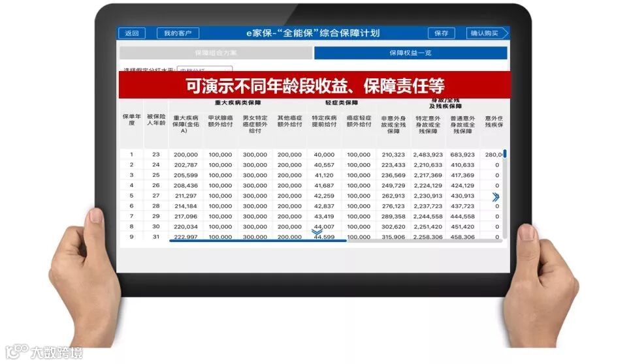Click the cell with value 202,787
Screen dimensions: 631x364
[186, 165]
